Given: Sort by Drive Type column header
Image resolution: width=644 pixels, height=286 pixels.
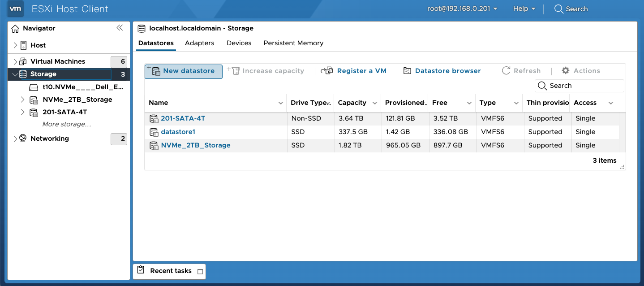Looking at the screenshot, I should point(310,103).
